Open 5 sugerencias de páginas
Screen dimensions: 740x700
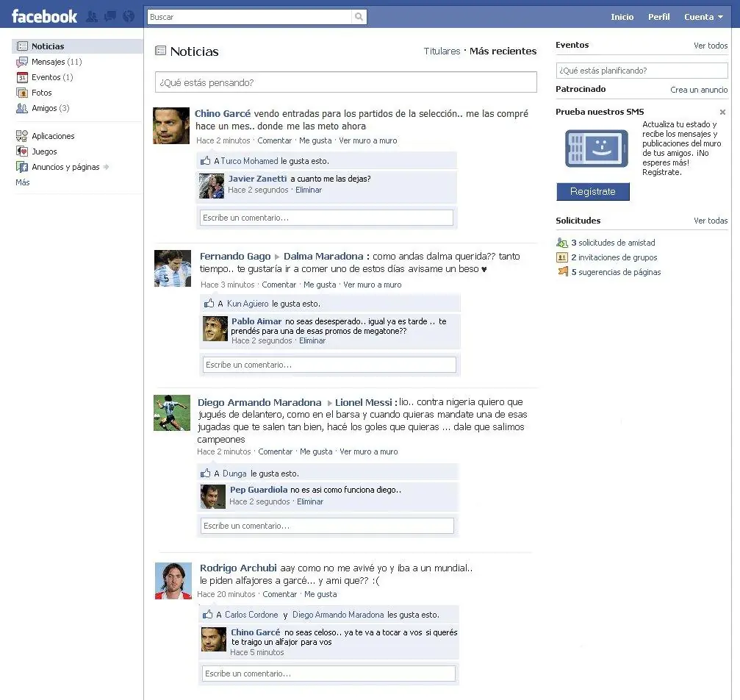[616, 272]
